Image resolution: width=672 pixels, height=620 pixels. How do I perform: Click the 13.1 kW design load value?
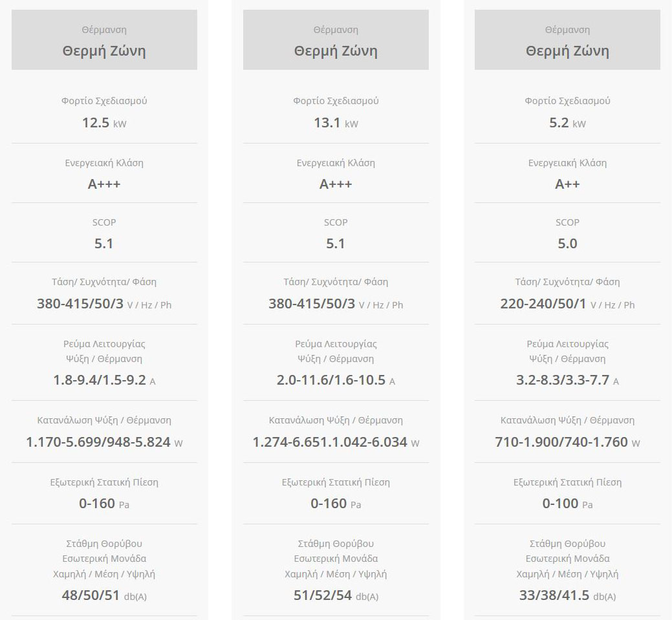click(x=335, y=123)
